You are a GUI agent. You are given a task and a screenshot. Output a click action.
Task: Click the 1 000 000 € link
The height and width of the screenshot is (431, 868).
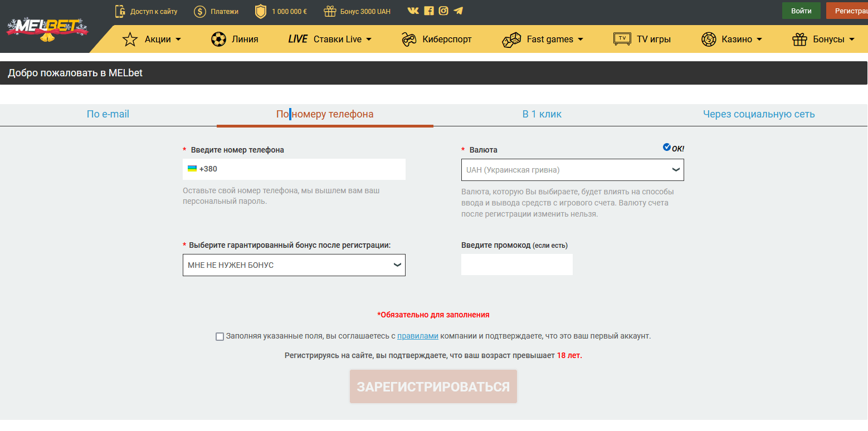point(289,11)
